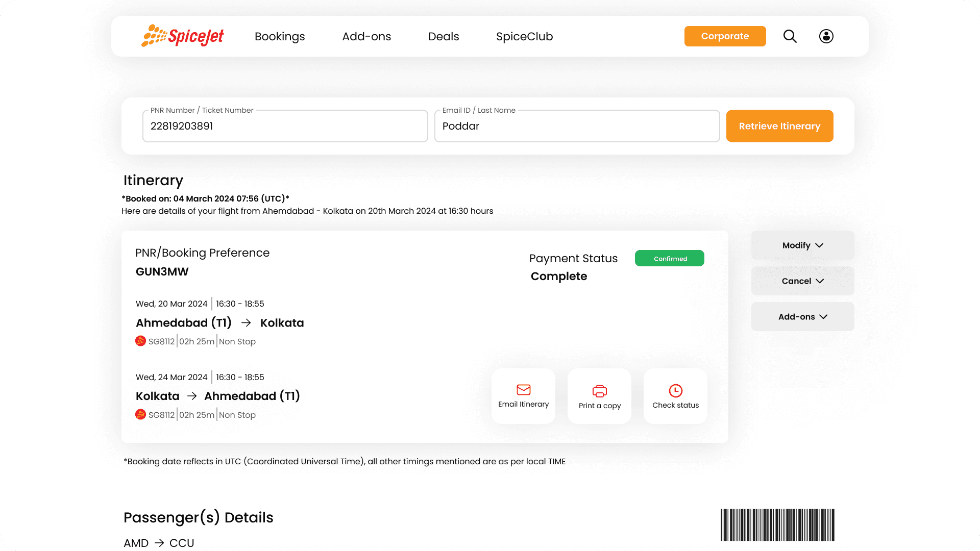Expand the Cancel dropdown
This screenshot has width=980, height=551.
pyautogui.click(x=802, y=281)
